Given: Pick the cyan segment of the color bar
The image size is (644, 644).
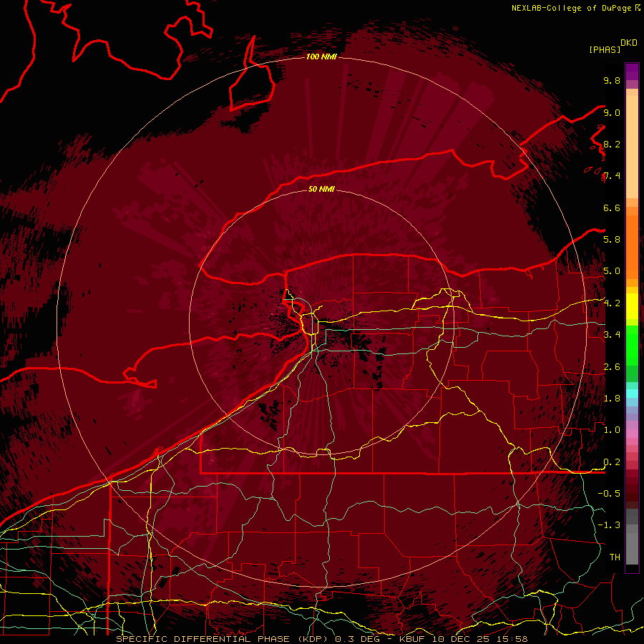Looking at the screenshot, I should [632, 394].
